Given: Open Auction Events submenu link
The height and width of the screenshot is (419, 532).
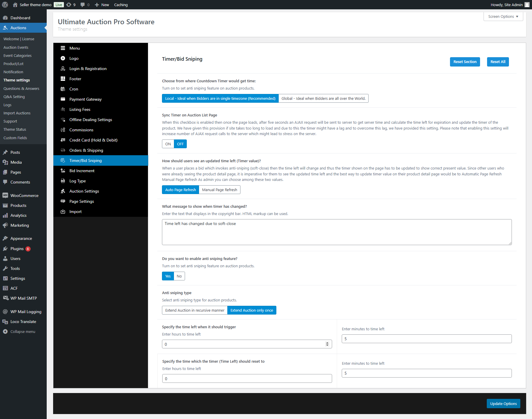Looking at the screenshot, I should (x=16, y=47).
